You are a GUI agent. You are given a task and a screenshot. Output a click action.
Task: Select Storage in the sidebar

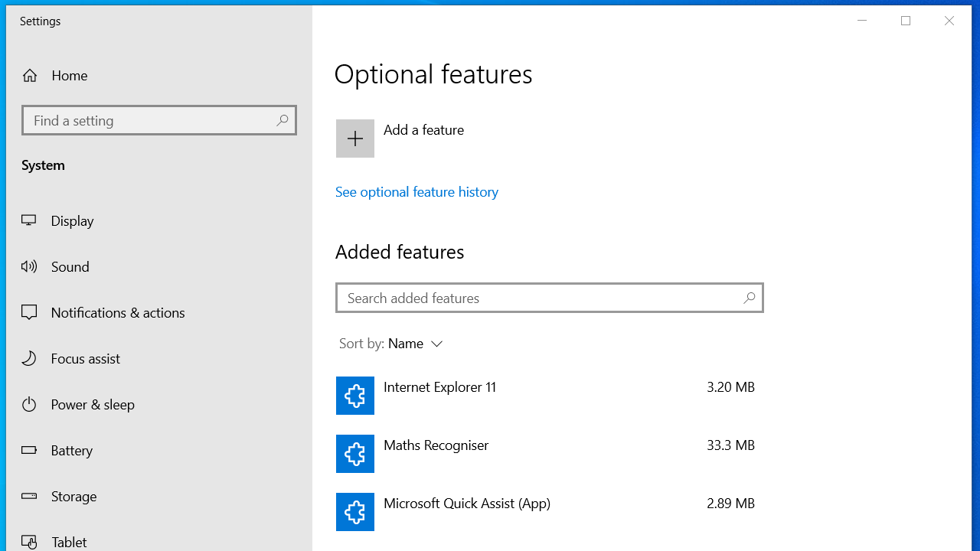[73, 496]
